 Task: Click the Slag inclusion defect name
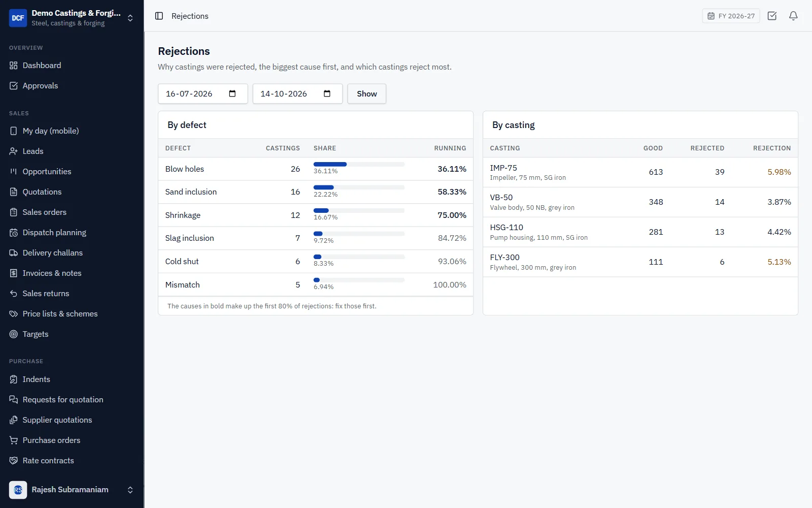click(x=189, y=238)
